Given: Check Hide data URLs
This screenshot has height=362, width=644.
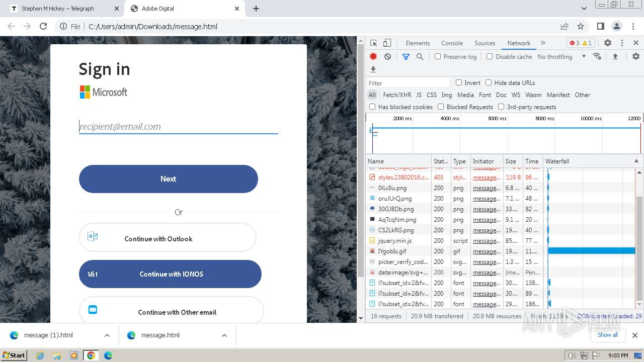Looking at the screenshot, I should tap(489, 83).
